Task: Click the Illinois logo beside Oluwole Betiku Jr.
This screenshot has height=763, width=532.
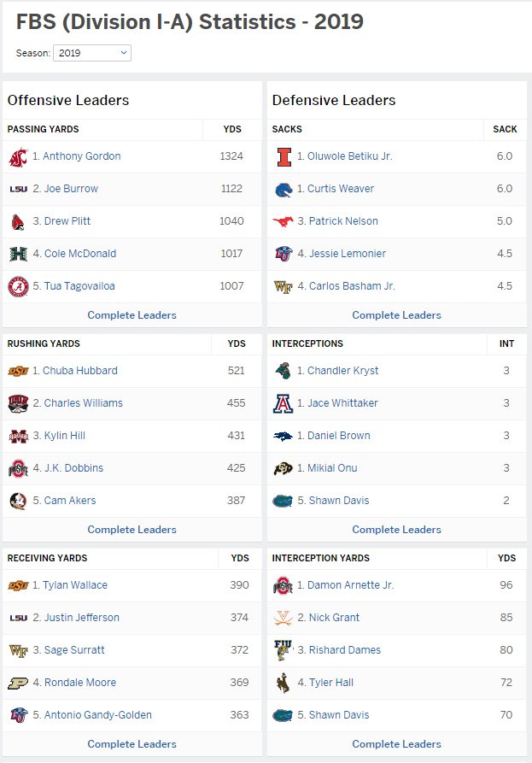Action: coord(284,157)
